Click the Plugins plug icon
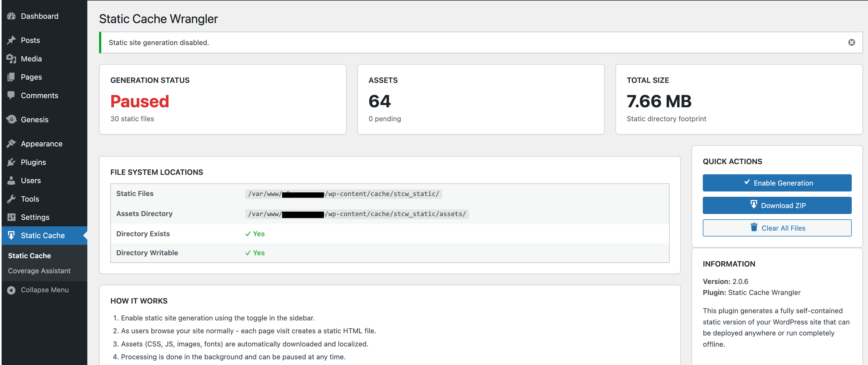This screenshot has height=365, width=868. pyautogui.click(x=11, y=162)
